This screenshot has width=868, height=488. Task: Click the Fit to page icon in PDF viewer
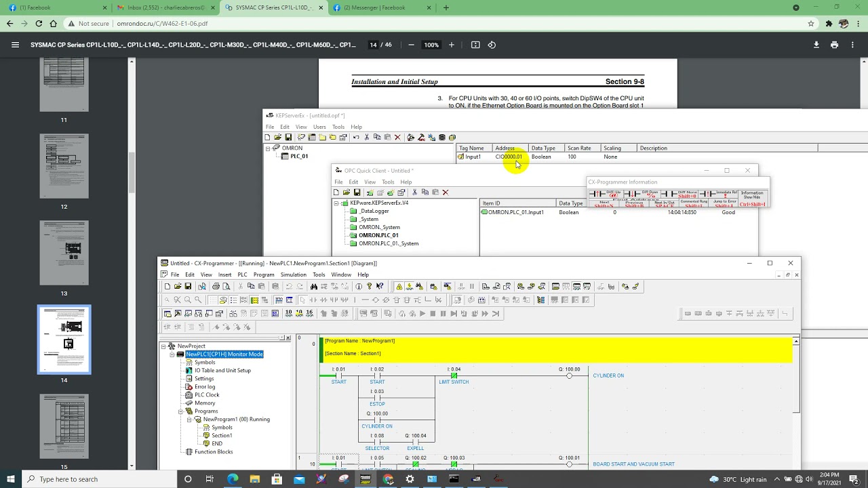[475, 45]
